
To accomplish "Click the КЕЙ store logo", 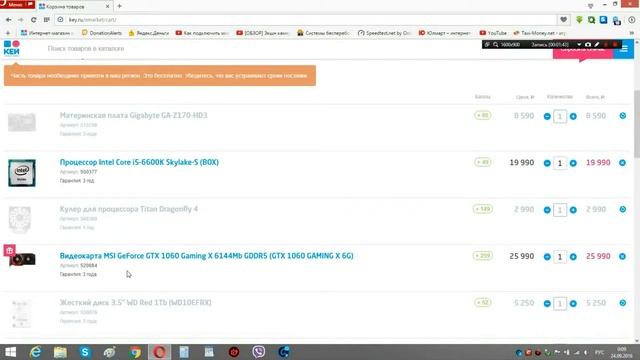I will pos(11,48).
